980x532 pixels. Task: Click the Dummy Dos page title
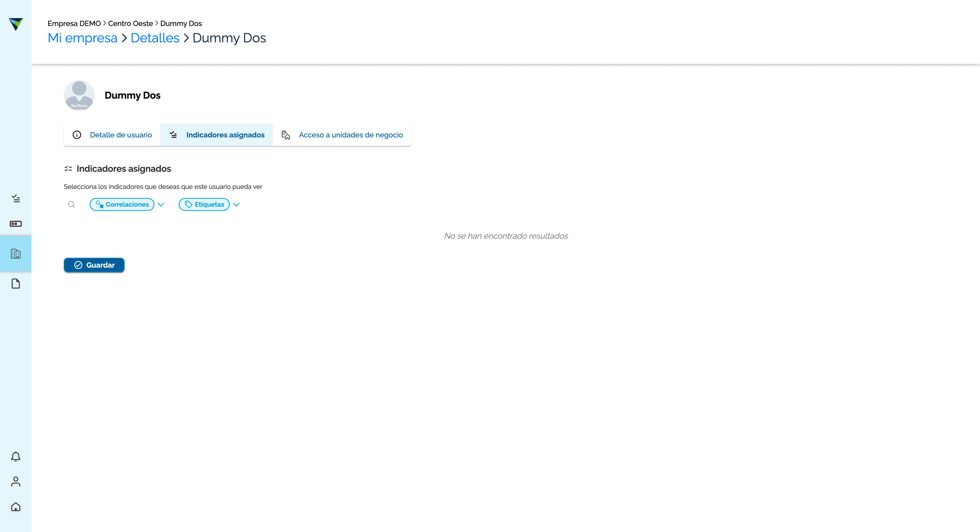[x=229, y=38]
